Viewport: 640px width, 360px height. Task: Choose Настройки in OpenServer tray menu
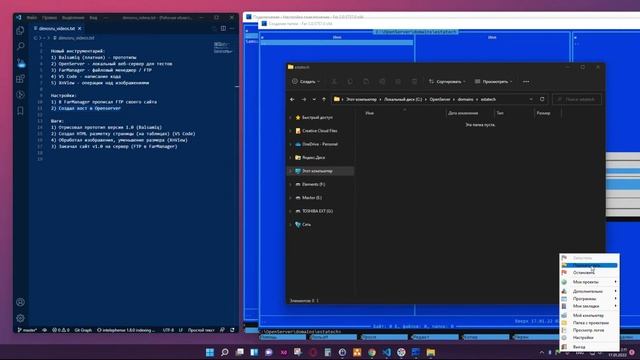tap(589, 338)
